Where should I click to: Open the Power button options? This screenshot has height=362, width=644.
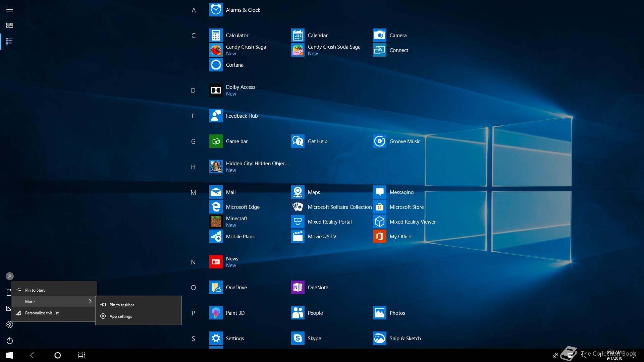click(10, 341)
